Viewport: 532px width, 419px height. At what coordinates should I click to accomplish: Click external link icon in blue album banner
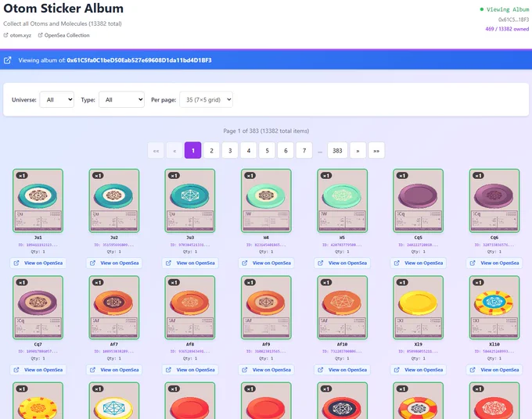pyautogui.click(x=8, y=60)
